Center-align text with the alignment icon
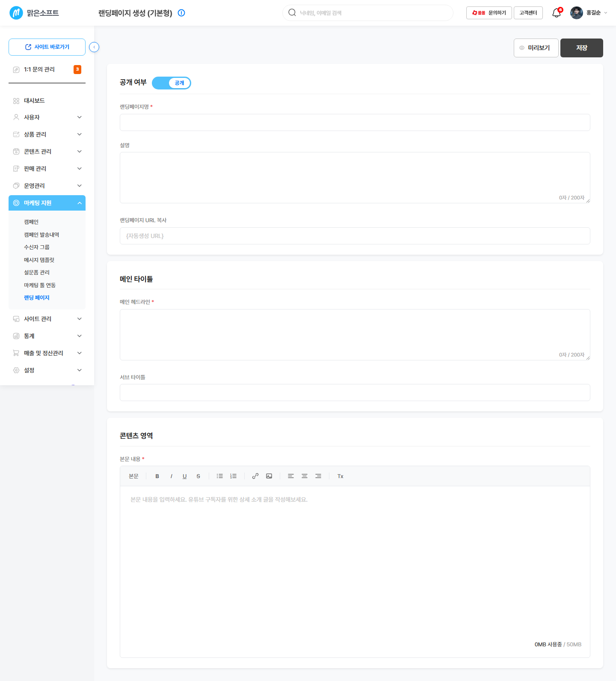 pos(305,476)
